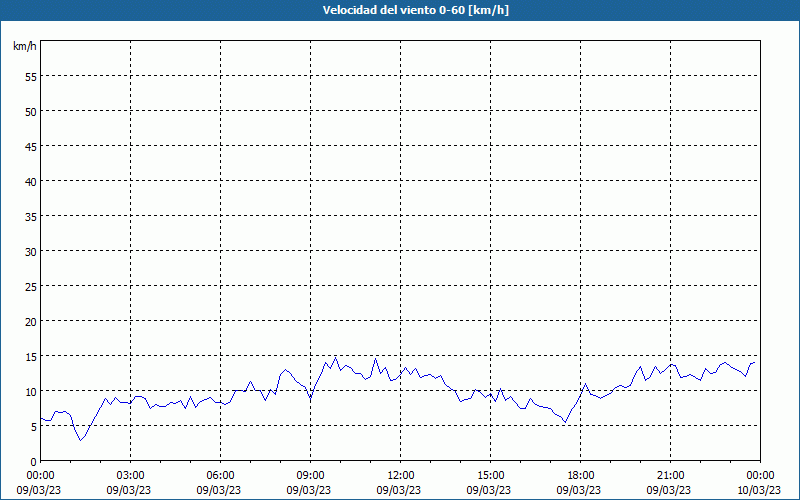Select the '10' y-axis tick label

coord(31,391)
